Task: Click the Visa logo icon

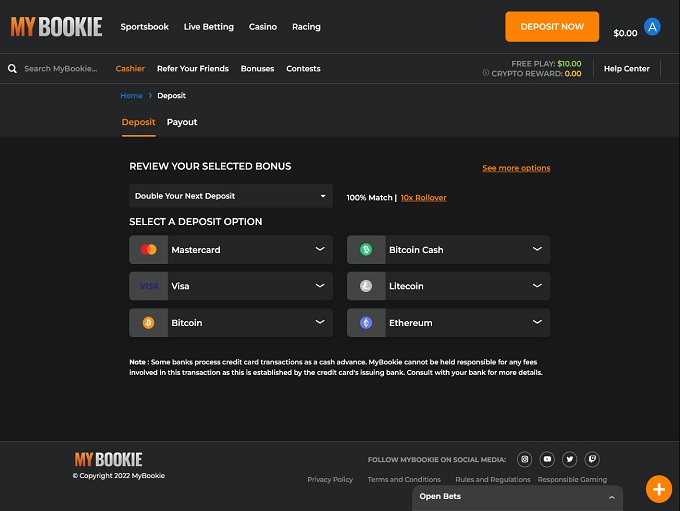Action: 149,286
